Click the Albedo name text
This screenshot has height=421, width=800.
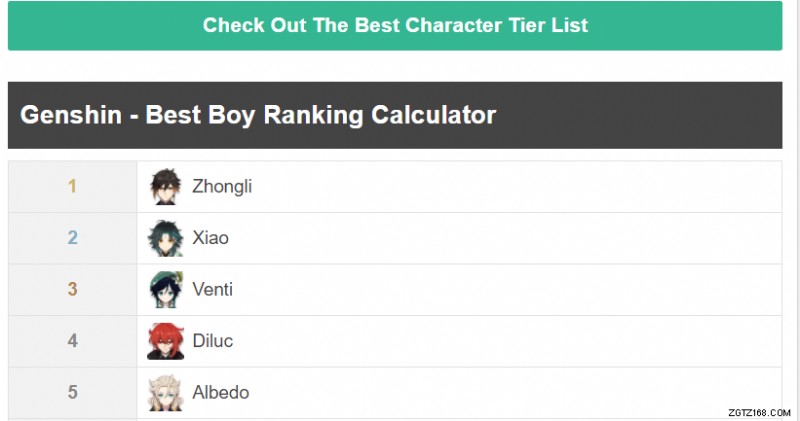coord(220,393)
